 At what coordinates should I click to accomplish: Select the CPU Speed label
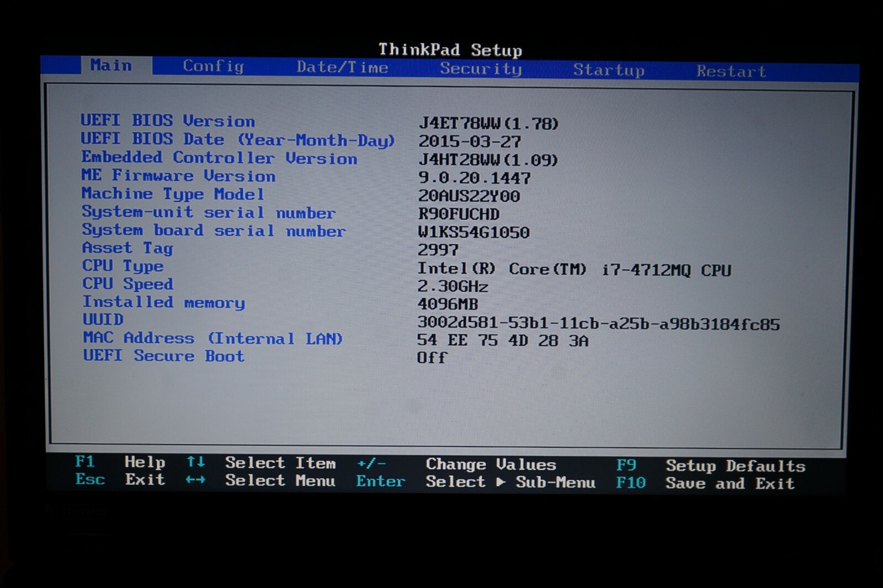(x=128, y=284)
